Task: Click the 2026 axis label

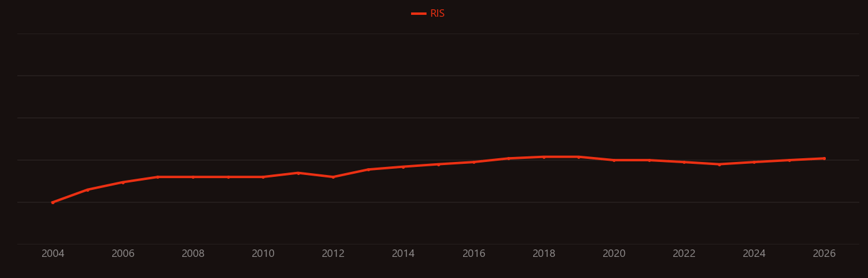Action: tap(824, 254)
